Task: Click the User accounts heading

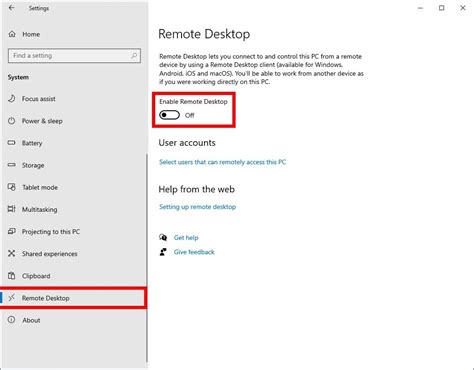Action: pos(187,143)
